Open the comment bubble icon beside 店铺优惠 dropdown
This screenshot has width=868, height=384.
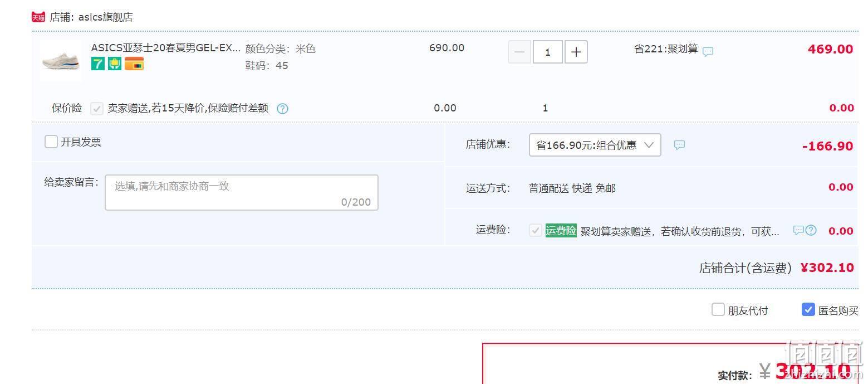[x=679, y=145]
